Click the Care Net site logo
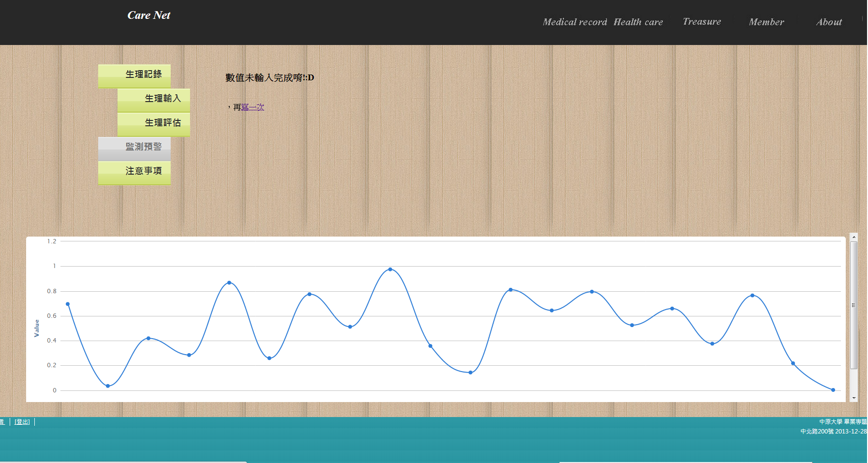This screenshot has height=463, width=868. 148,15
